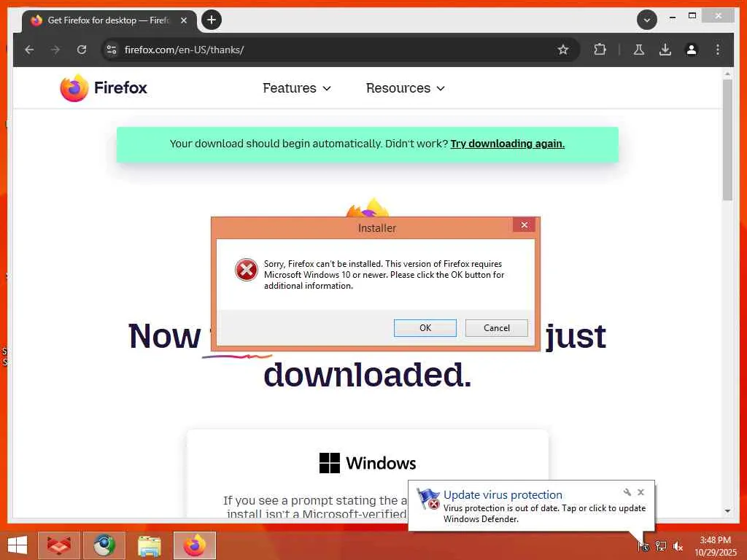Click the vertical scrollbar thumb
The image size is (747, 560).
pos(727,140)
